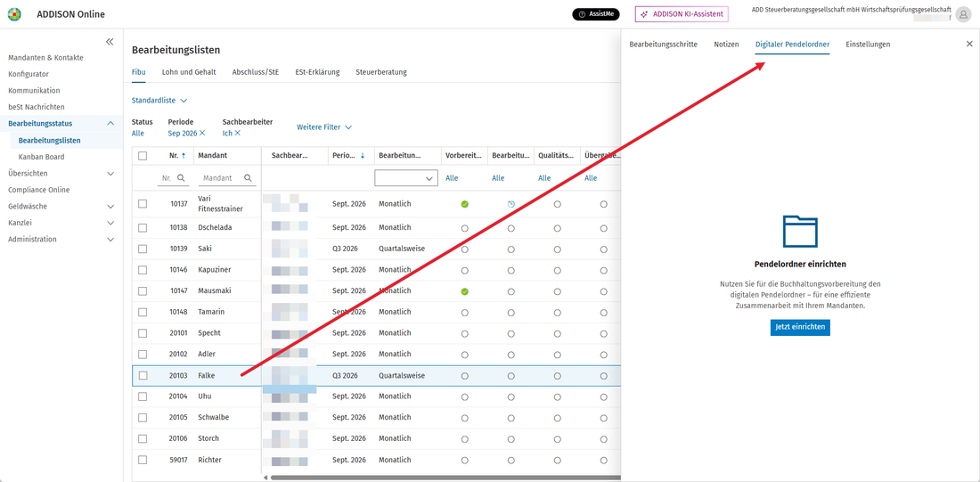Tick the checkbox for client Falke

pos(143,375)
